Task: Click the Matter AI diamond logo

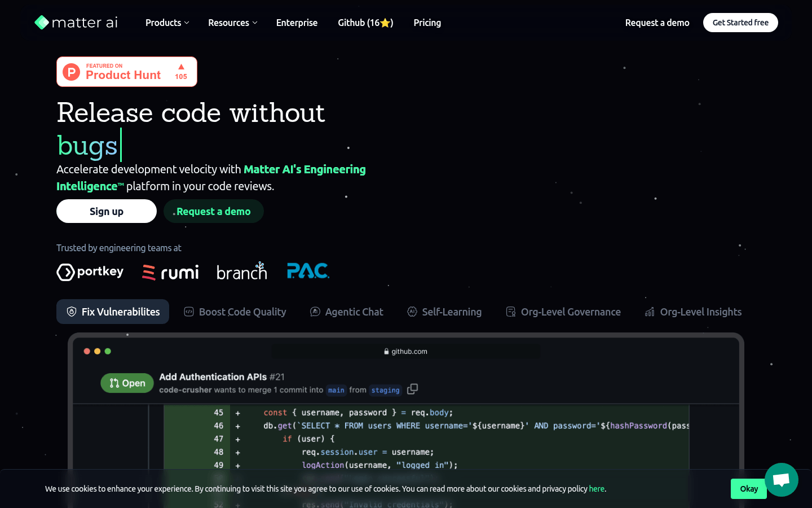Action: (42, 23)
